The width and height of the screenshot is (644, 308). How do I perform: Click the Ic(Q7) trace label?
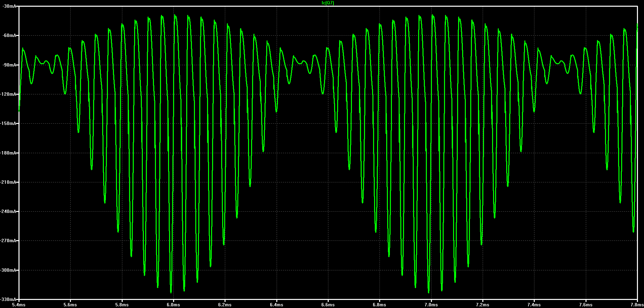pos(328,3)
